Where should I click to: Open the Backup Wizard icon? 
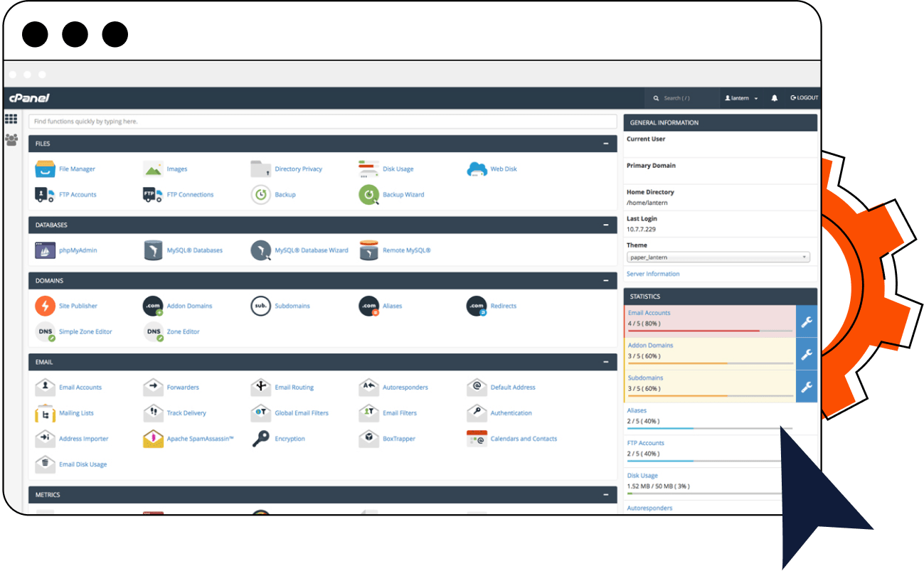[368, 194]
